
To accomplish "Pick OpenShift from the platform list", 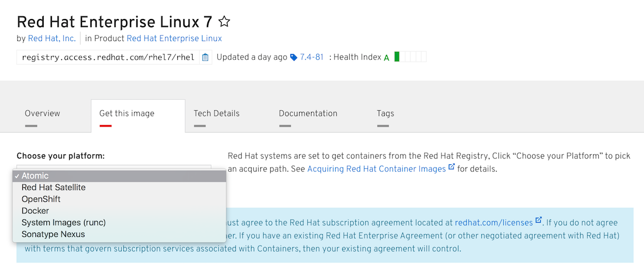I will pos(119,199).
